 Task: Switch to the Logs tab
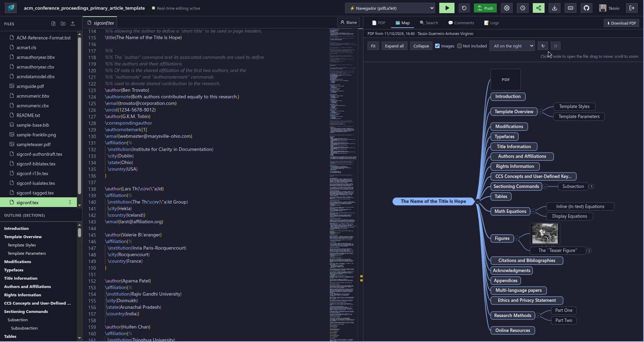pos(492,23)
